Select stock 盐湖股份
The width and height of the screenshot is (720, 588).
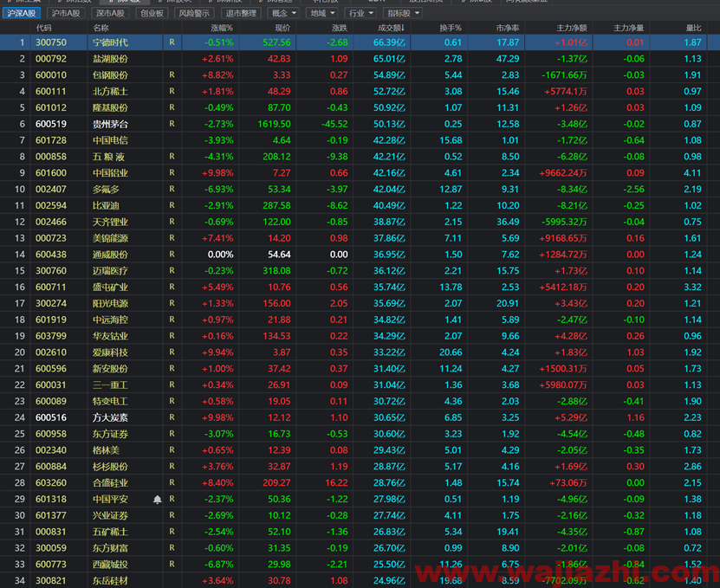pyautogui.click(x=110, y=59)
